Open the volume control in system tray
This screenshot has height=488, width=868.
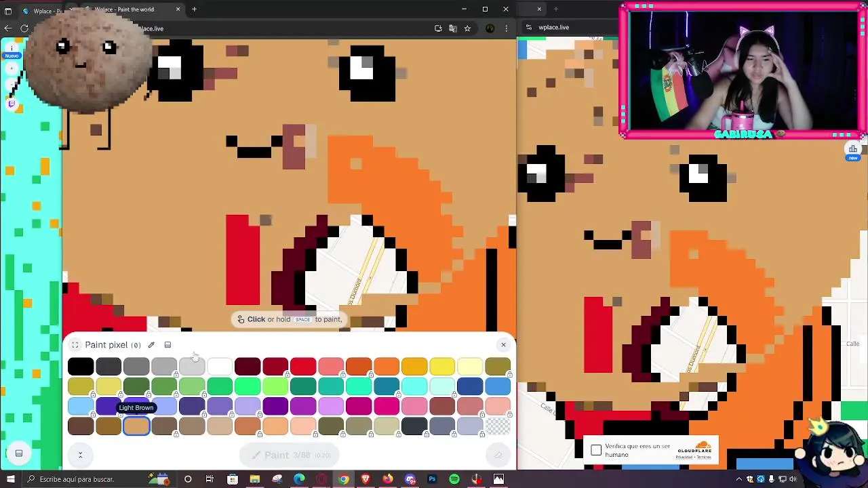pyautogui.click(x=794, y=479)
